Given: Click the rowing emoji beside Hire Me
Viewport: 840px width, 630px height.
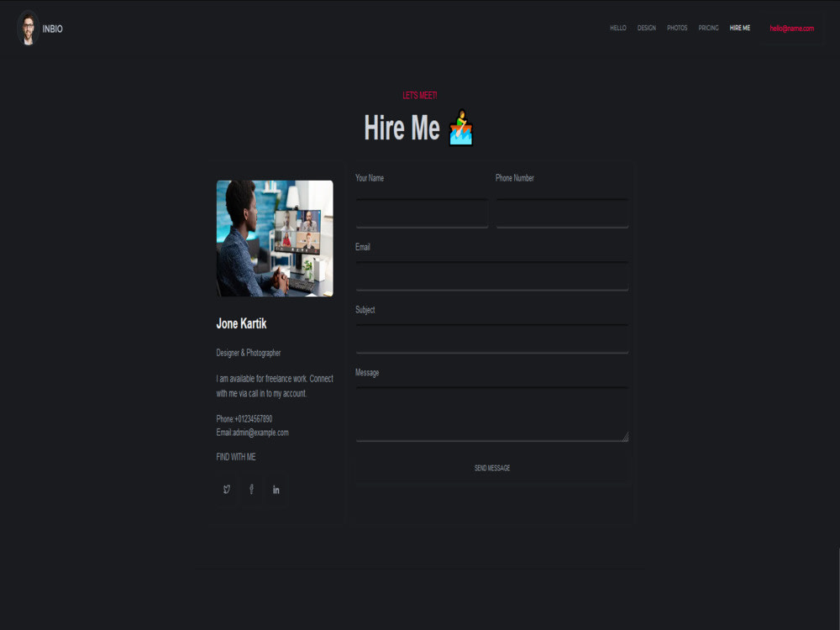Looking at the screenshot, I should pos(460,128).
